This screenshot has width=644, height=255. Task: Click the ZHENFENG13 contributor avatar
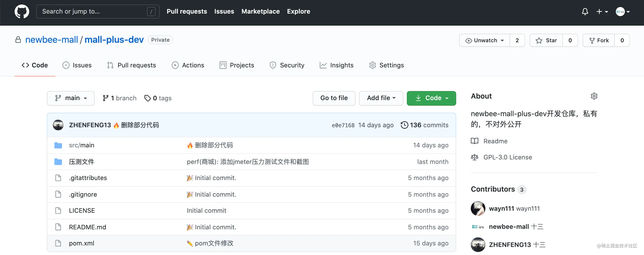pos(478,245)
